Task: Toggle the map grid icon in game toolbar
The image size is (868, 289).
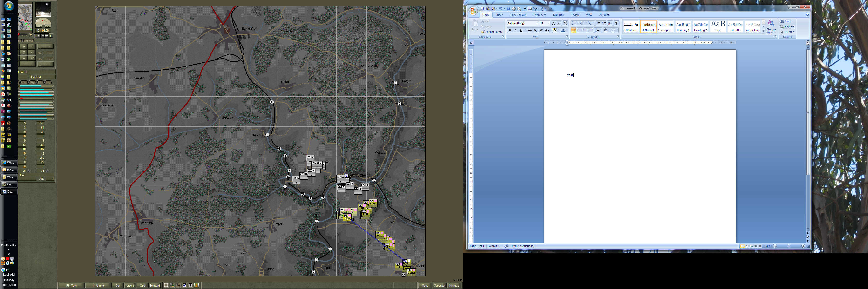Action: (166, 285)
